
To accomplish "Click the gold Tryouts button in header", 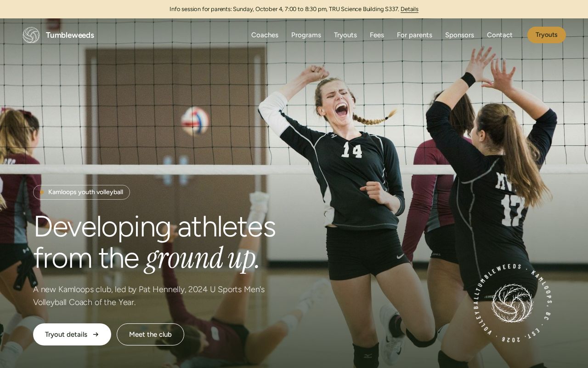I will (547, 35).
